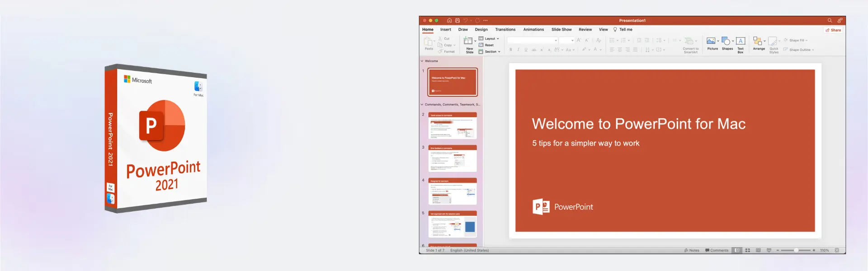Click the Center Align icon

point(620,50)
